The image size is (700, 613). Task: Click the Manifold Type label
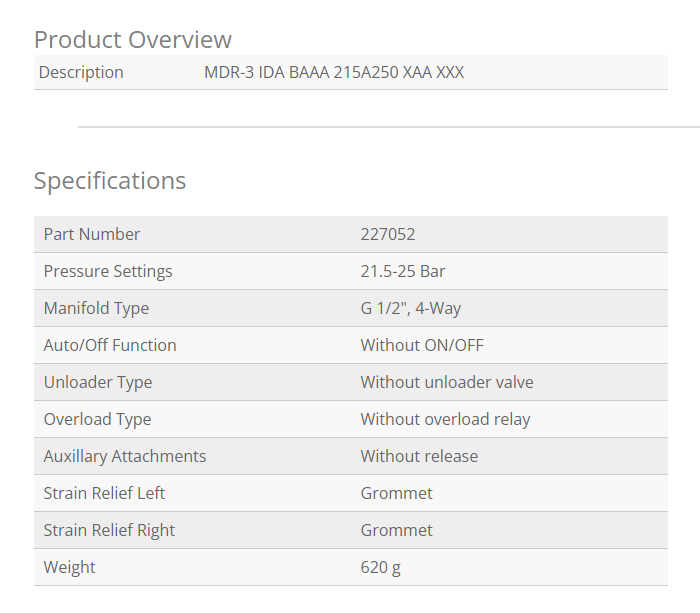tap(96, 309)
